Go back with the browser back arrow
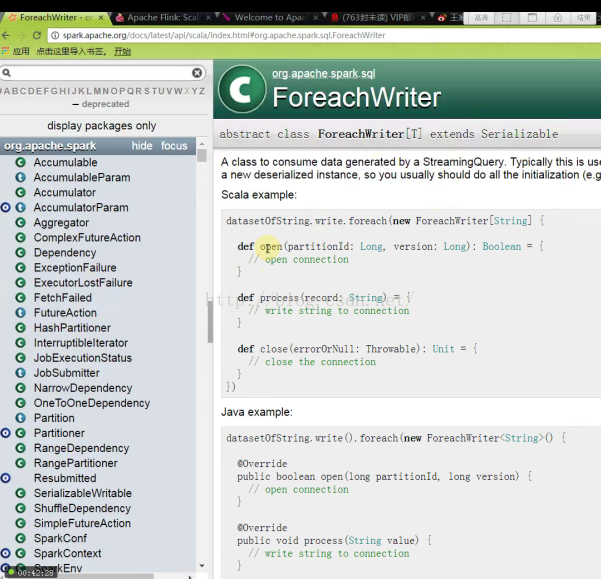The width and height of the screenshot is (601, 579). click(6, 35)
